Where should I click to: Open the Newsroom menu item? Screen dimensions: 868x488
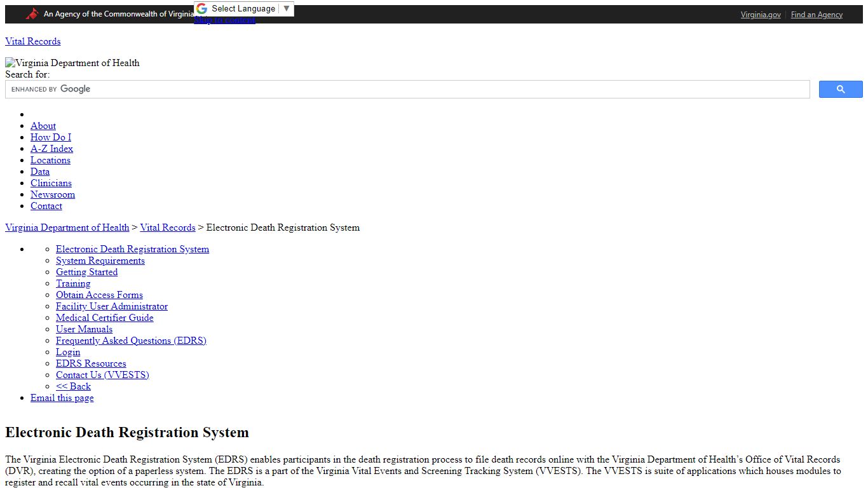[x=53, y=194]
